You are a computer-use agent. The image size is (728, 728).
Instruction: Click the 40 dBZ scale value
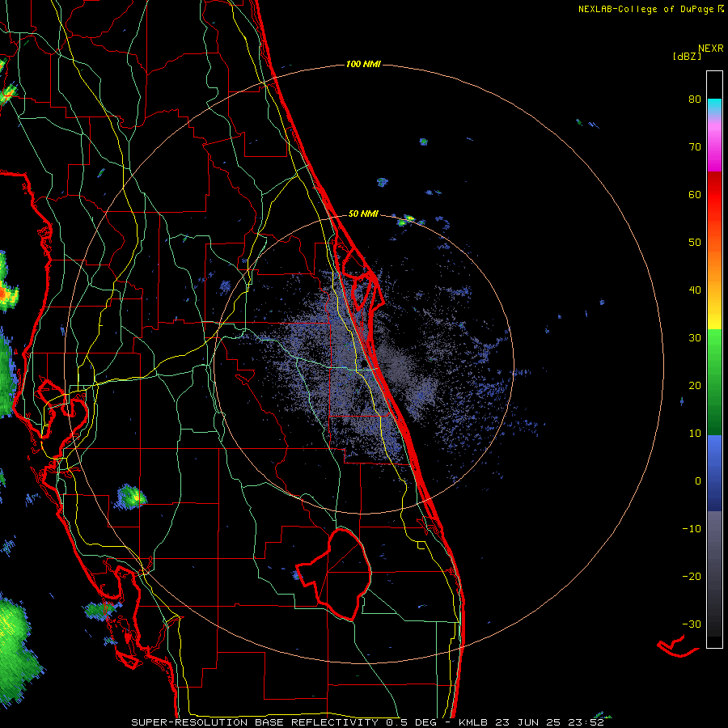click(x=695, y=290)
